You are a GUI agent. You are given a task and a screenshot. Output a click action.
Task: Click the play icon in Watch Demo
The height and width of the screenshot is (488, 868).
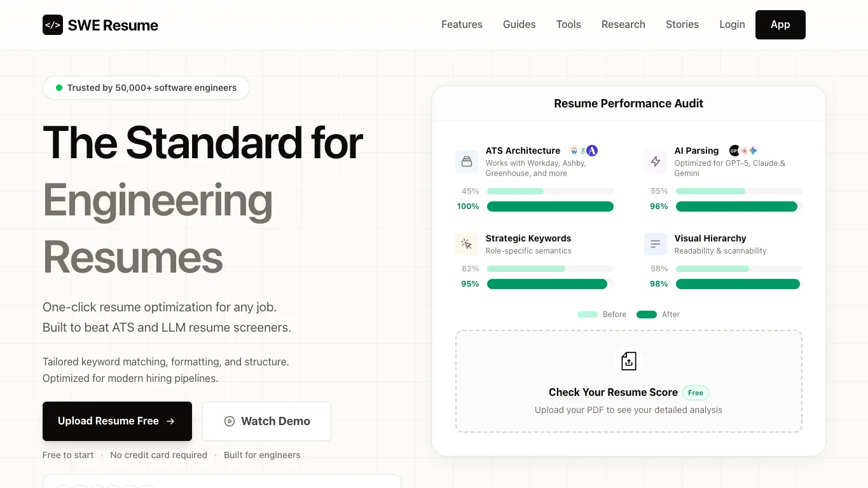230,421
